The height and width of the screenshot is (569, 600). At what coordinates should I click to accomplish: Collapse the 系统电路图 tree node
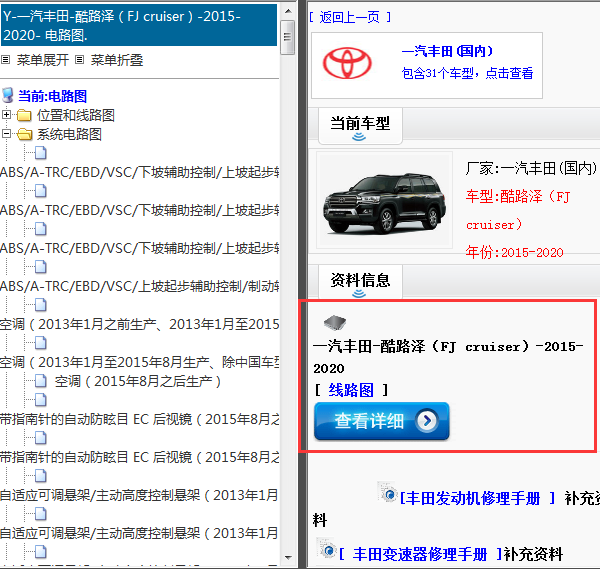(x=6, y=134)
